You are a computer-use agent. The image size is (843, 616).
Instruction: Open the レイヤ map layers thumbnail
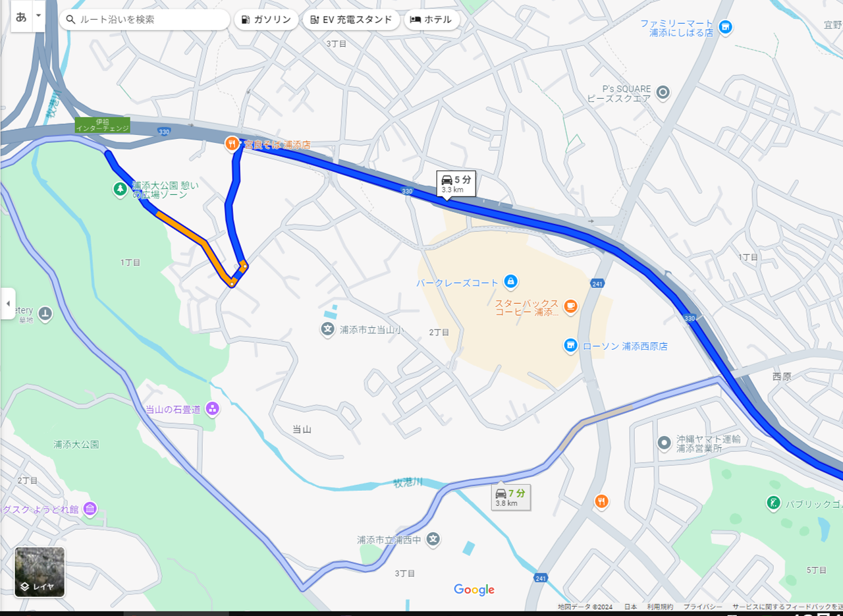[x=40, y=572]
